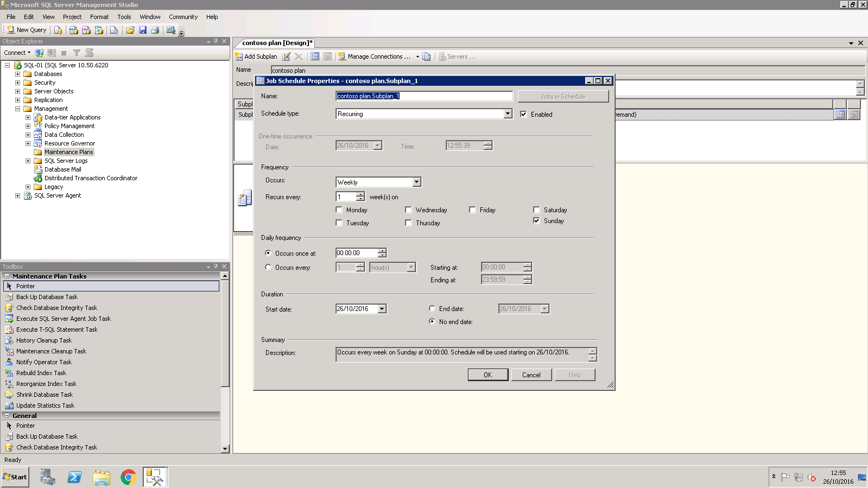Open Windows Explorer from the taskbar

(102, 477)
